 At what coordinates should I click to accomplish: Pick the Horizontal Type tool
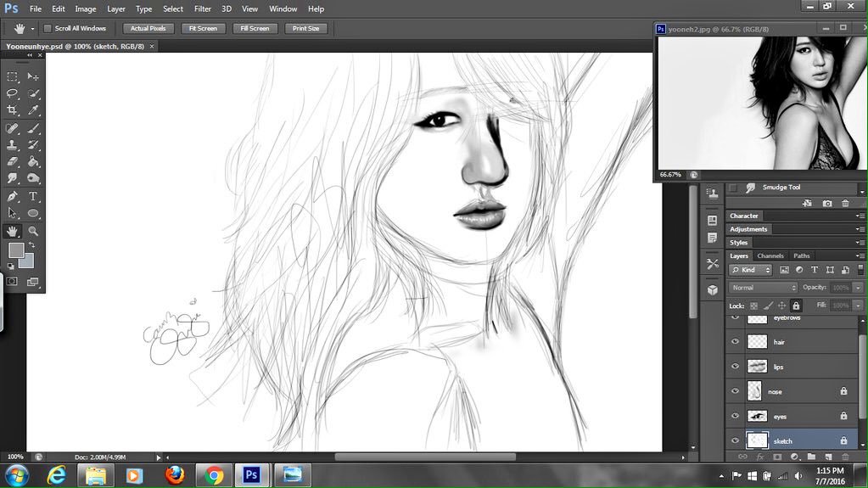tap(33, 196)
